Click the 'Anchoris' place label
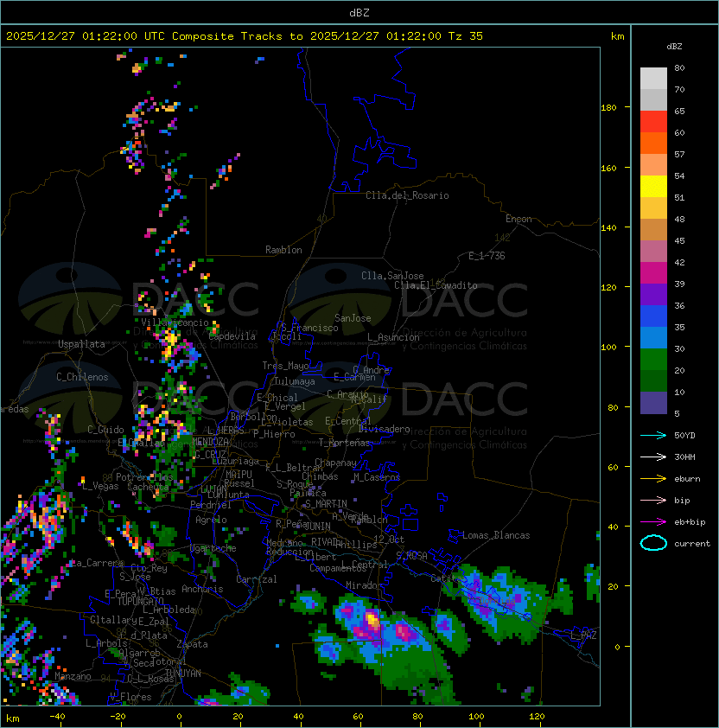Screen dimensions: 719x728 pos(202,589)
